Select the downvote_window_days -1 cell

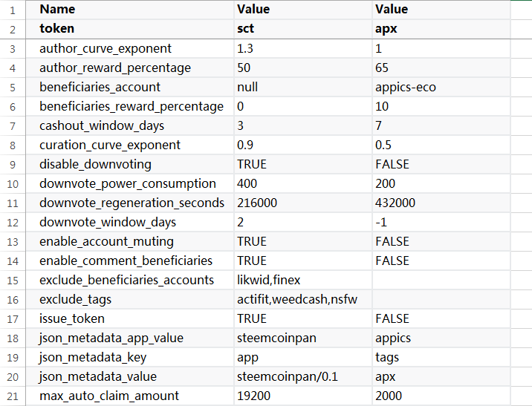[383, 222]
